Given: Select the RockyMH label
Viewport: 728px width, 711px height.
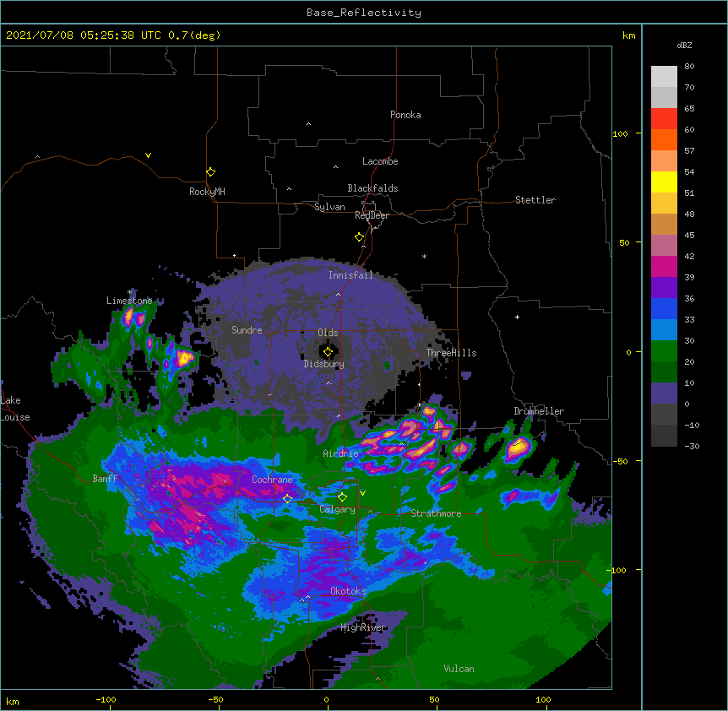Looking at the screenshot, I should (207, 191).
